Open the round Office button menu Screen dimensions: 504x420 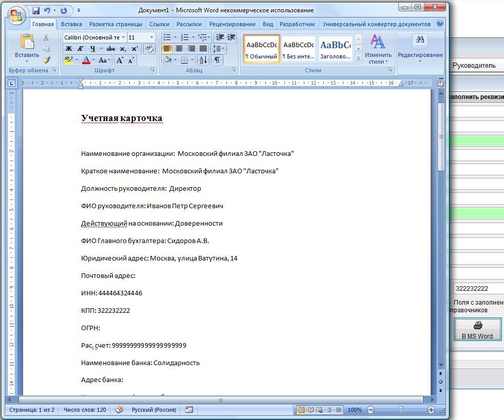click(16, 15)
